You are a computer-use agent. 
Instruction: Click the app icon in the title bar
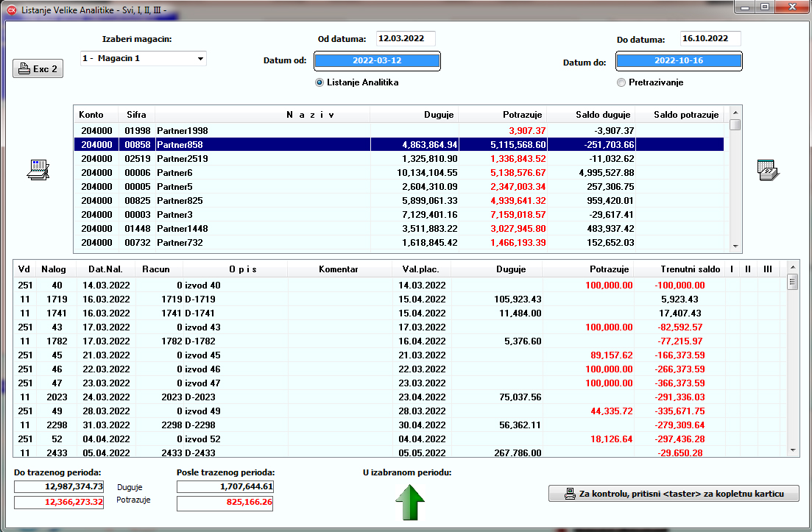click(11, 10)
